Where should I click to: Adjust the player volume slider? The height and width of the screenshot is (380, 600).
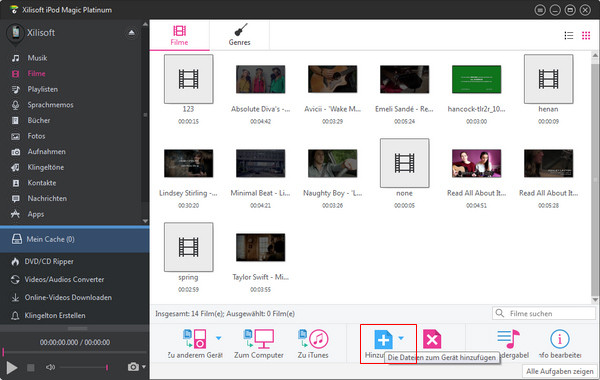[x=84, y=367]
